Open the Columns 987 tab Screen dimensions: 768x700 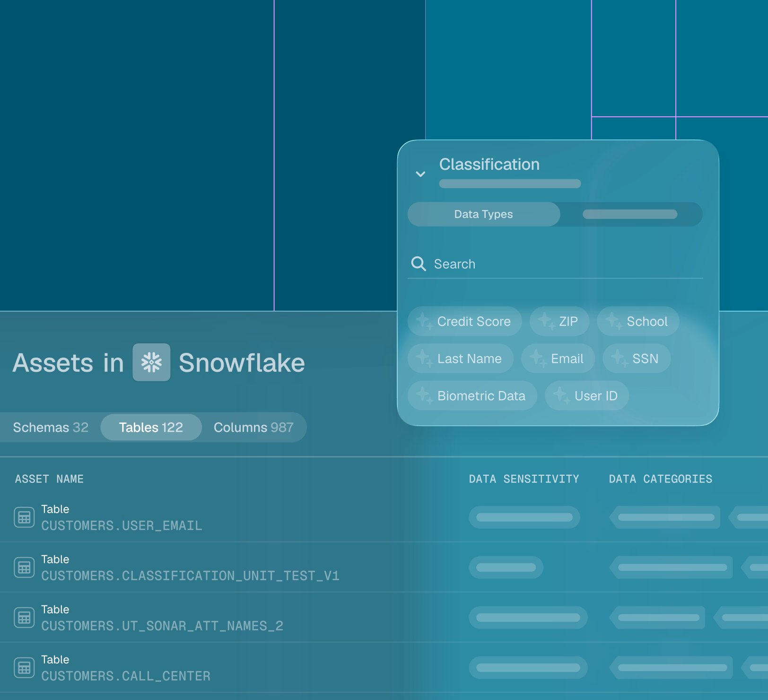tap(253, 428)
